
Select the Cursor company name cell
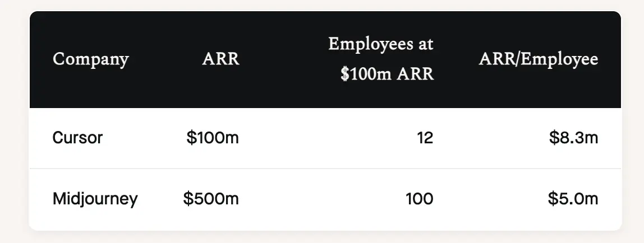pos(77,138)
